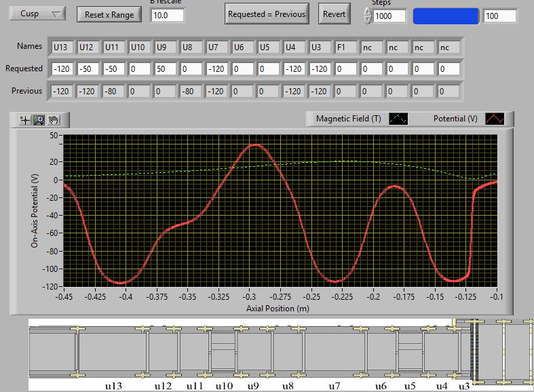Increment Steps using the up arrow
Image resolution: width=534 pixels, height=392 pixels.
(x=368, y=12)
